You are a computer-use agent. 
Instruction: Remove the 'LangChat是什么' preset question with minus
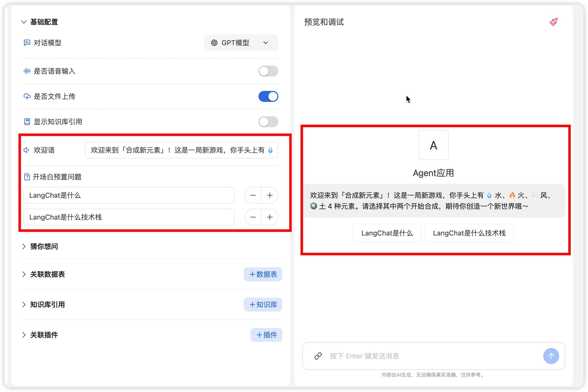point(253,195)
